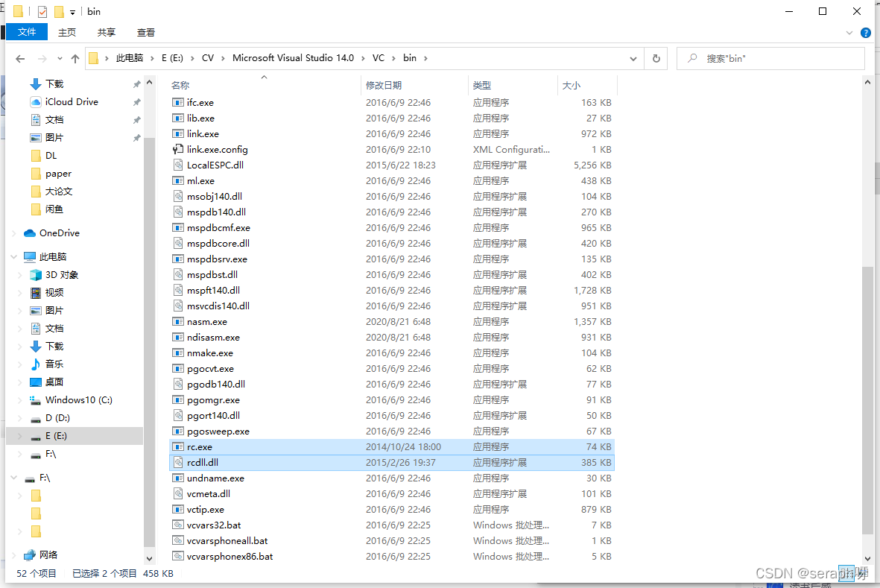
Task: Open the 闲鱼 folder in quick access
Action: tap(47, 209)
